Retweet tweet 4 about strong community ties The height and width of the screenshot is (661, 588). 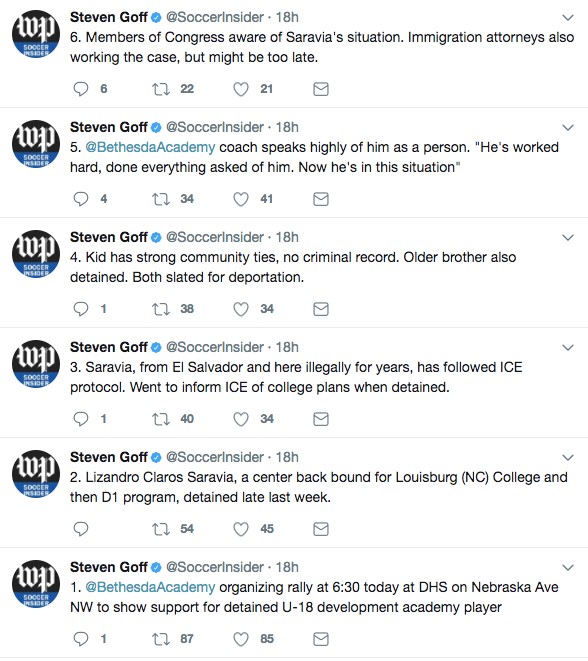(161, 309)
